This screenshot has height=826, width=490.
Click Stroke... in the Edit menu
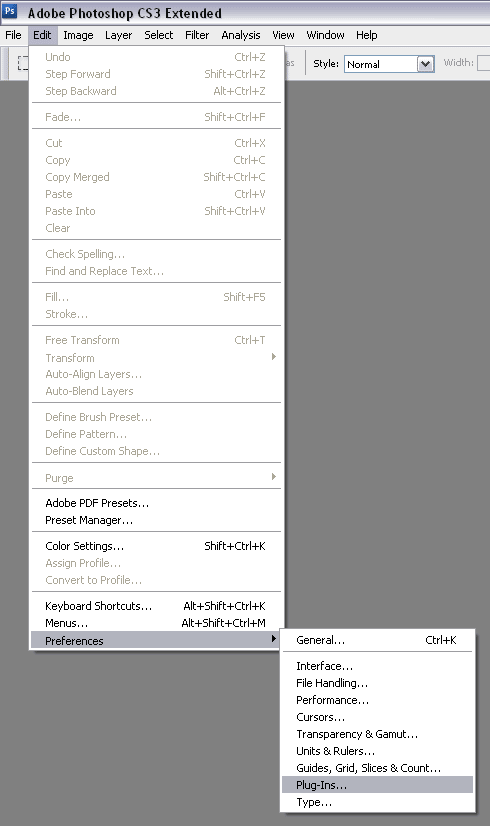[x=156, y=314]
